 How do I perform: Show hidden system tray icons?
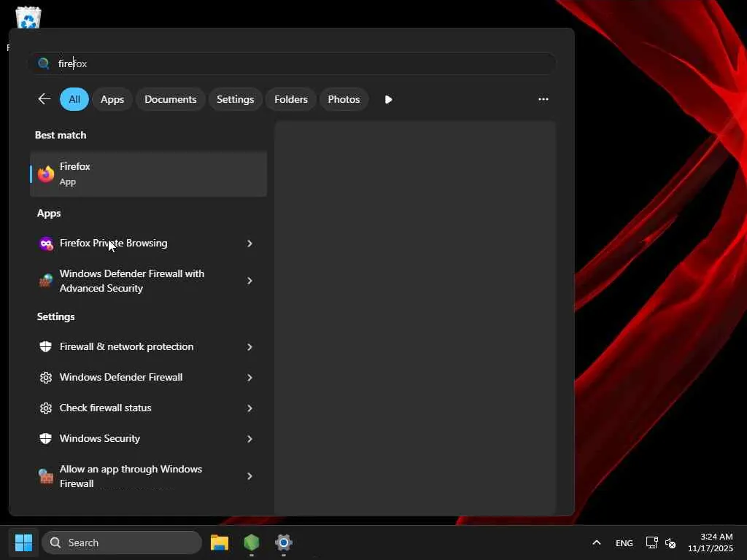click(597, 542)
